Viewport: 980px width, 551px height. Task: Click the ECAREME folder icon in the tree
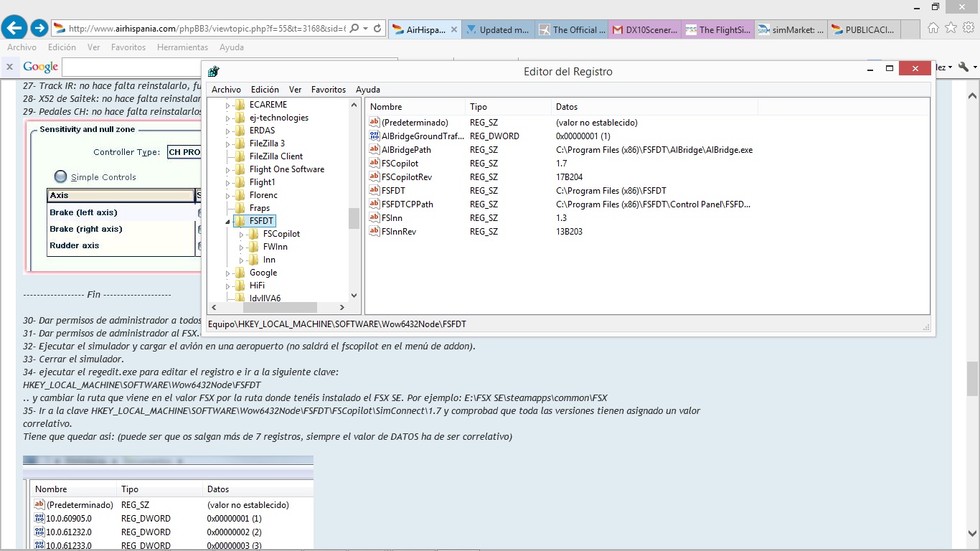[240, 105]
